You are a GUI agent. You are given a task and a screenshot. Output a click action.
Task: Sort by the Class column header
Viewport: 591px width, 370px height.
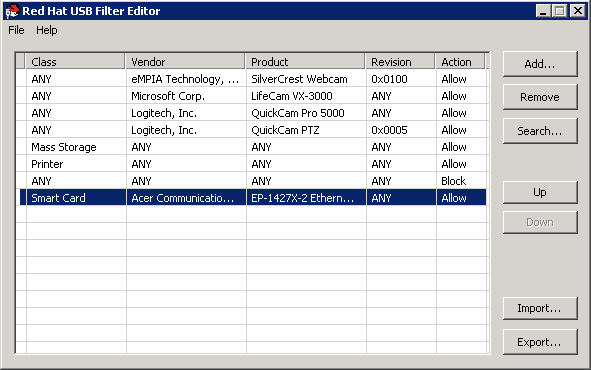pos(75,61)
